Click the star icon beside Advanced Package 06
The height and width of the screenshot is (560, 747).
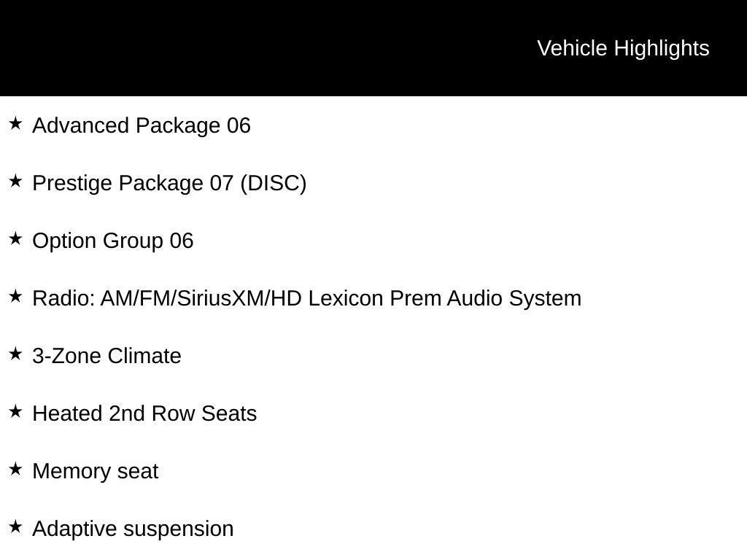(x=15, y=124)
